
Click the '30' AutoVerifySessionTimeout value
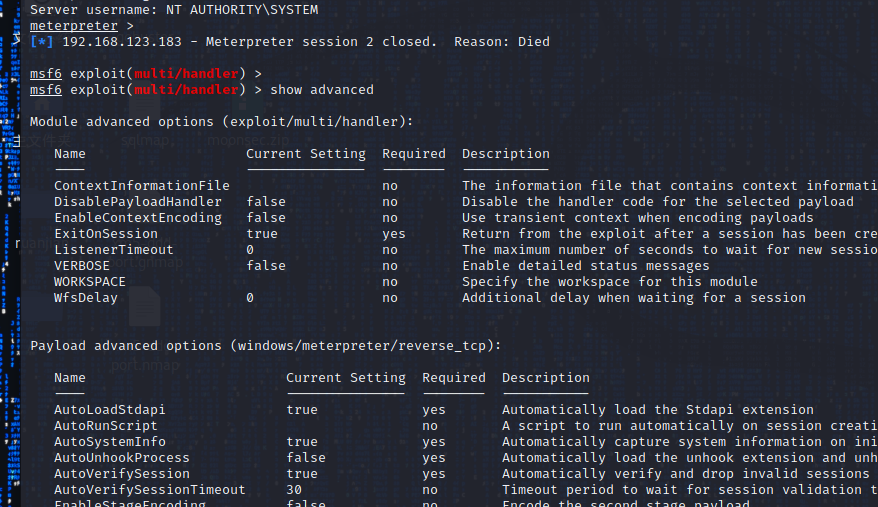tap(294, 490)
